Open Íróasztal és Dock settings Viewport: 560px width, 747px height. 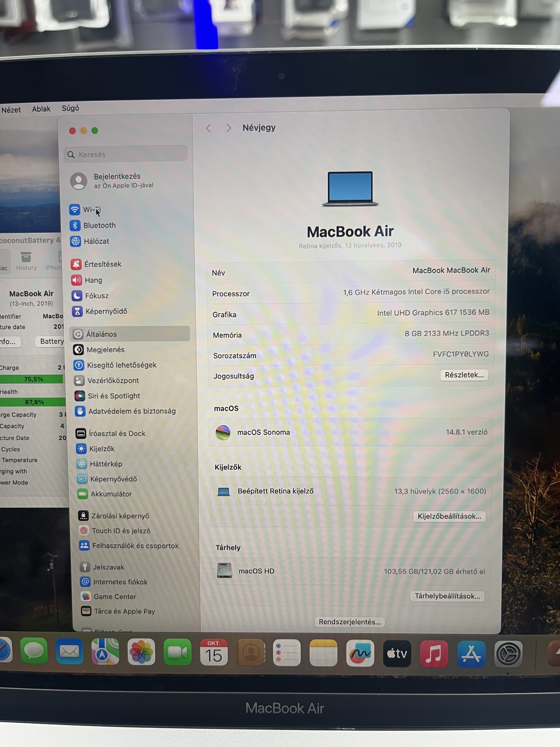click(110, 433)
